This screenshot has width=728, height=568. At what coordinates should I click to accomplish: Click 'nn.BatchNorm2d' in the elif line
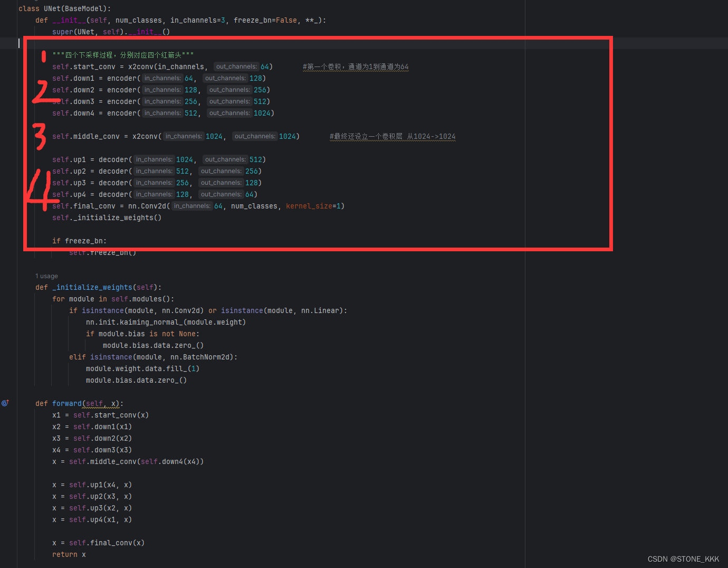[x=200, y=357]
